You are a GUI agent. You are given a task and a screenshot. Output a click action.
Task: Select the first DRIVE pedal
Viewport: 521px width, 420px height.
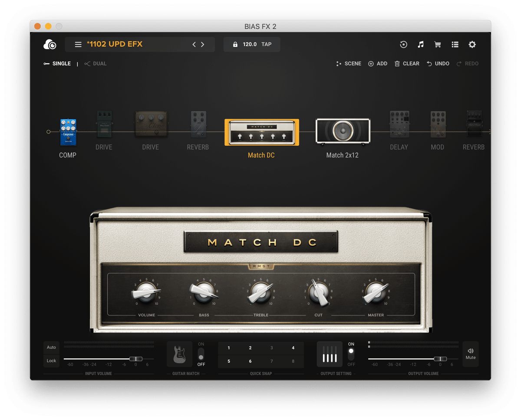click(104, 125)
